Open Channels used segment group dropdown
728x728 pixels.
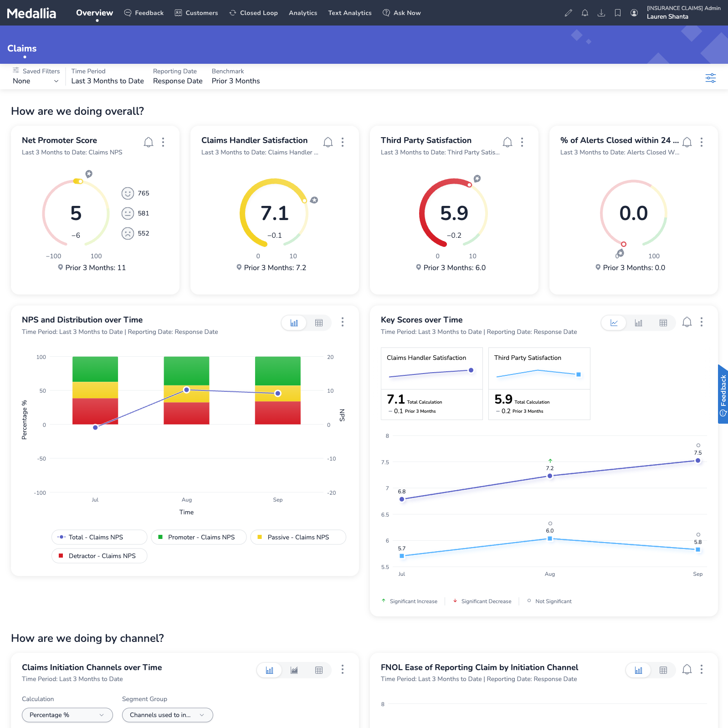(167, 715)
